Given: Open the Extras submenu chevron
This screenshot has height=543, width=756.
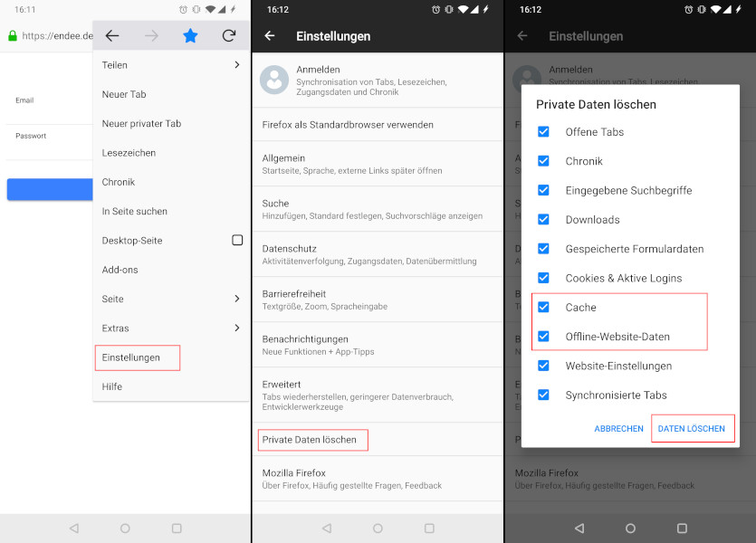Looking at the screenshot, I should (237, 328).
